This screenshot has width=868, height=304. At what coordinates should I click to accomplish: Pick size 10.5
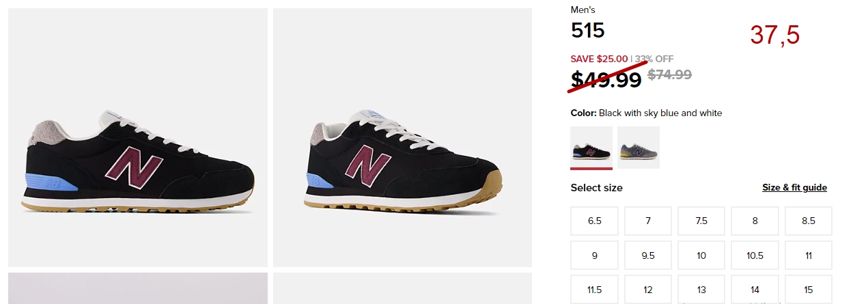coord(755,255)
